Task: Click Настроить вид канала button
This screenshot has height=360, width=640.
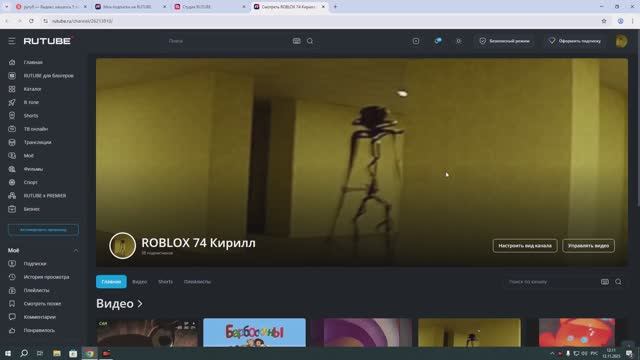Action: pyautogui.click(x=525, y=246)
